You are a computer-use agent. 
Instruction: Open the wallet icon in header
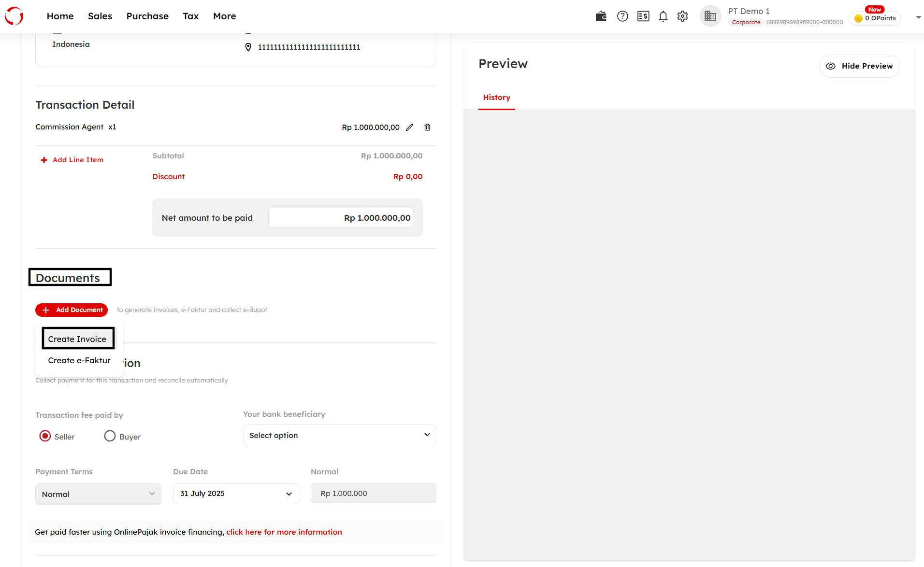(x=601, y=16)
